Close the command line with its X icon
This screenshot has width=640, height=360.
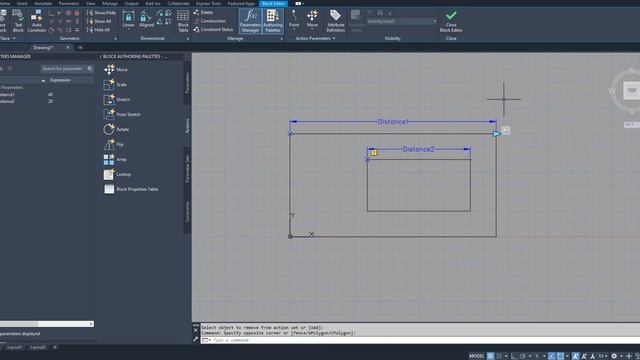(x=196, y=331)
